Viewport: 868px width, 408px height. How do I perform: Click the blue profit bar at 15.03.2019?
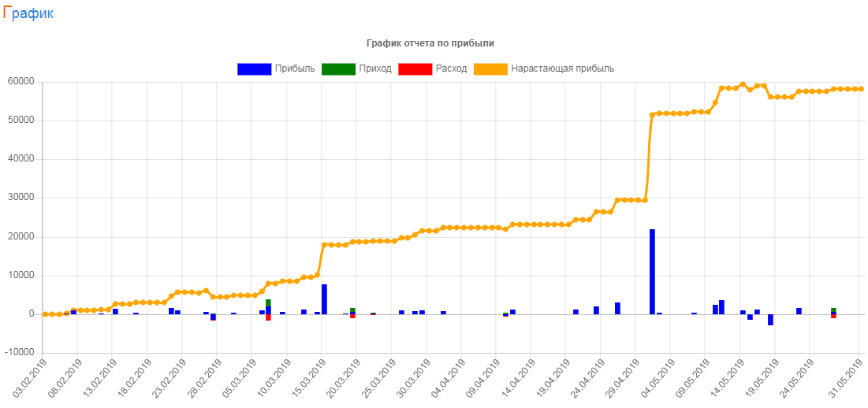[x=324, y=299]
